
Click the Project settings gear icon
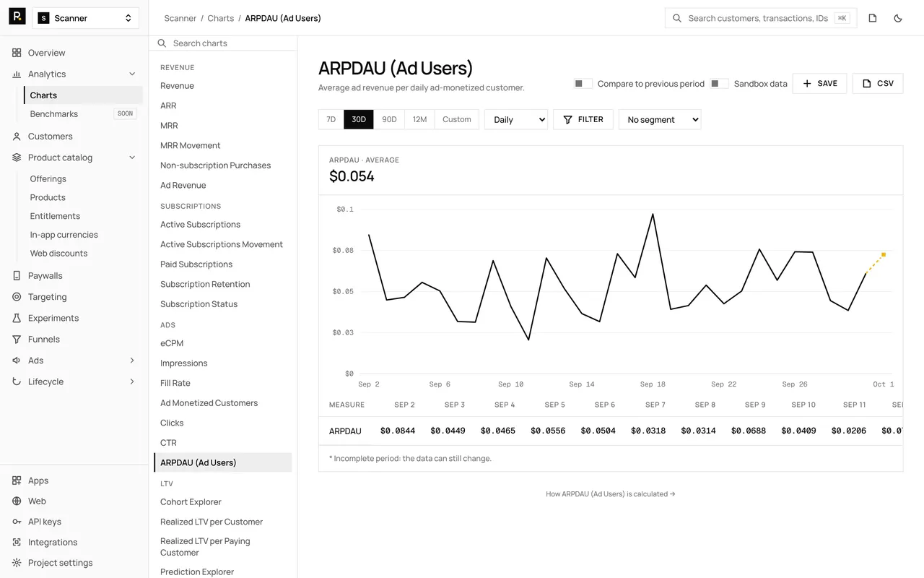coord(17,563)
